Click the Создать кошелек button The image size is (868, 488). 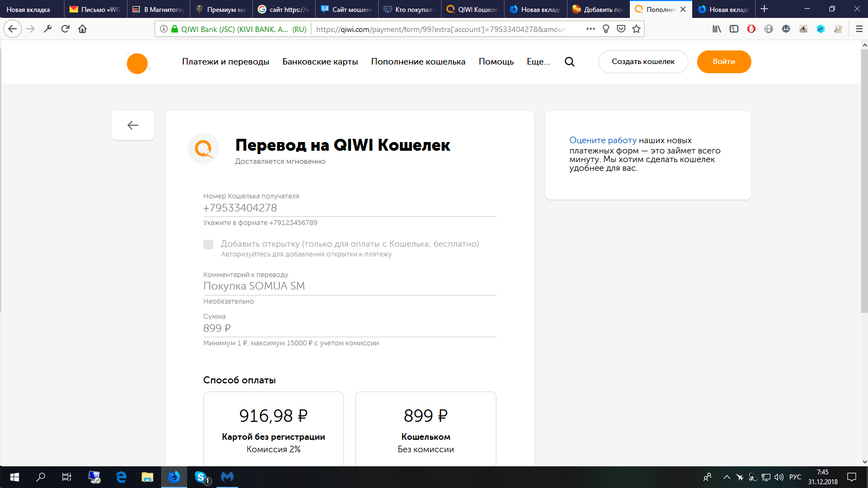pyautogui.click(x=643, y=62)
